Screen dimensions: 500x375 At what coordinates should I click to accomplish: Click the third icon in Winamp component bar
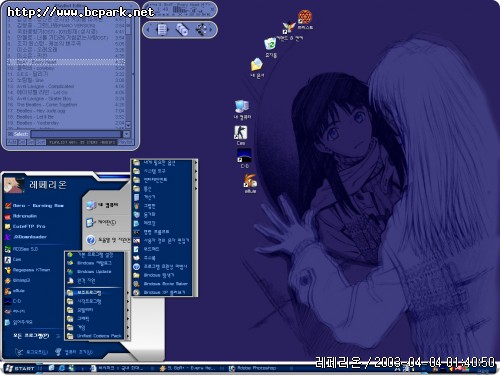tap(201, 30)
